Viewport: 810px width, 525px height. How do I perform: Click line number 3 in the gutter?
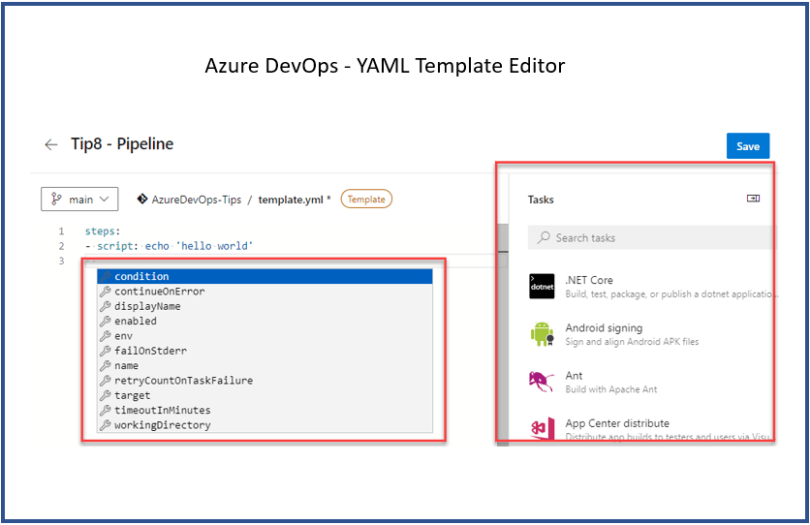click(61, 261)
